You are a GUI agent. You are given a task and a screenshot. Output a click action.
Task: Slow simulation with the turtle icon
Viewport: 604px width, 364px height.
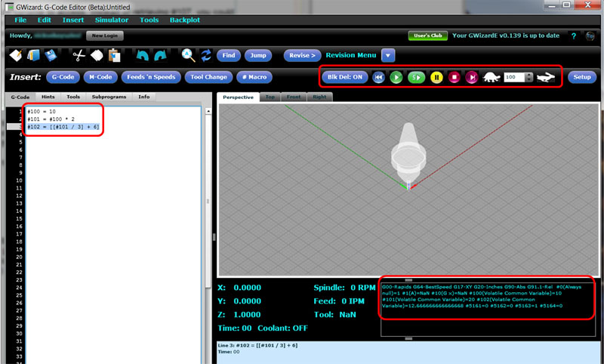pos(492,77)
